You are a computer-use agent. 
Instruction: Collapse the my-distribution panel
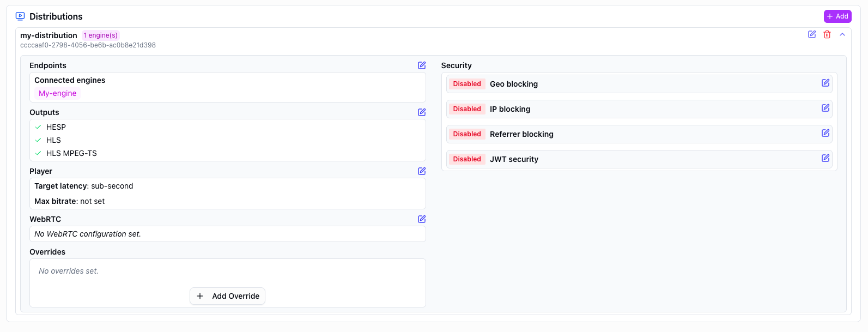tap(842, 34)
